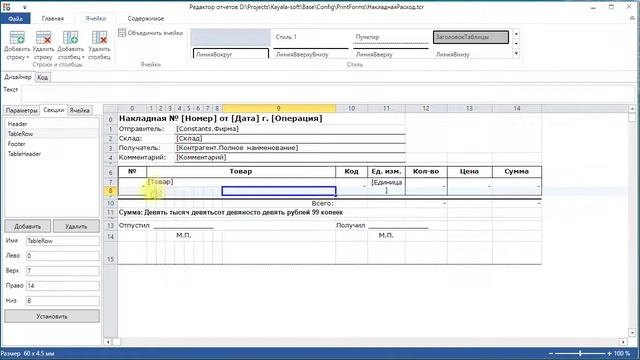Apply the ЛинияВверхуВнизу style
This screenshot has height=360, width=640.
click(x=310, y=53)
